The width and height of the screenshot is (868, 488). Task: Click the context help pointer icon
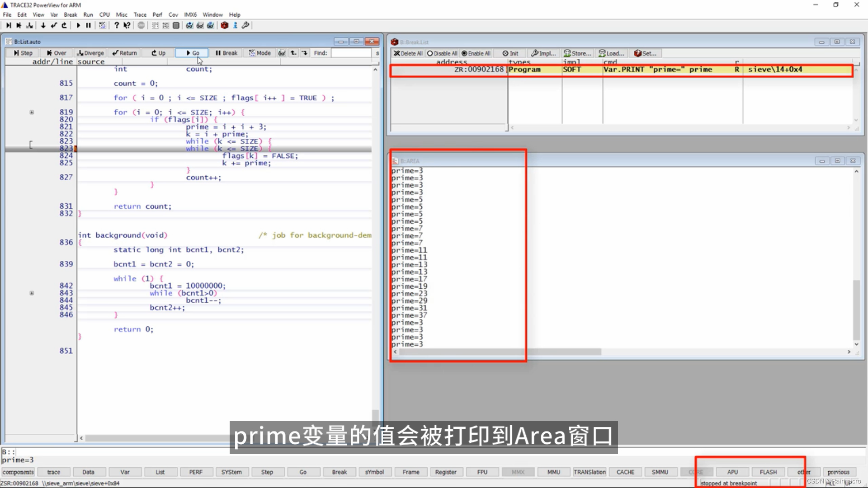tap(127, 25)
